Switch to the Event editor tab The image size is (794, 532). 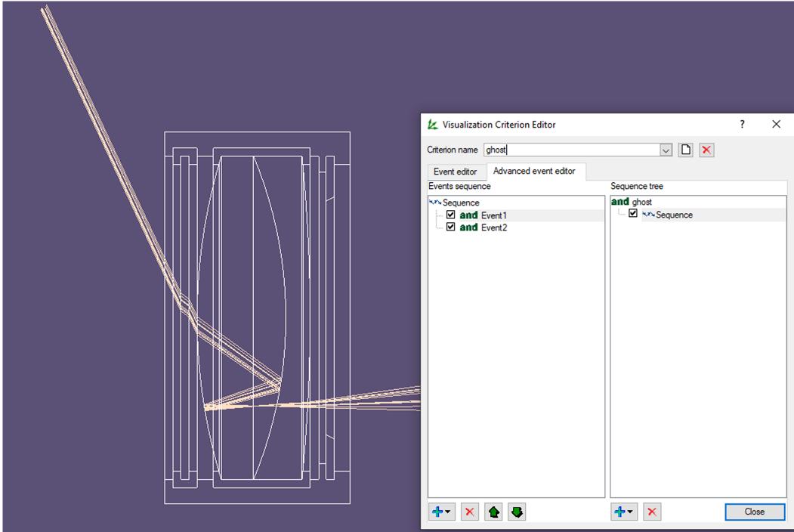(455, 172)
